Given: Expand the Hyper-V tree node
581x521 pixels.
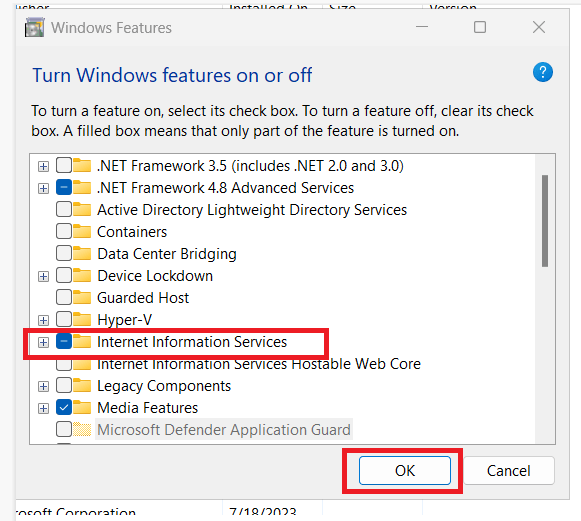Looking at the screenshot, I should point(43,320).
